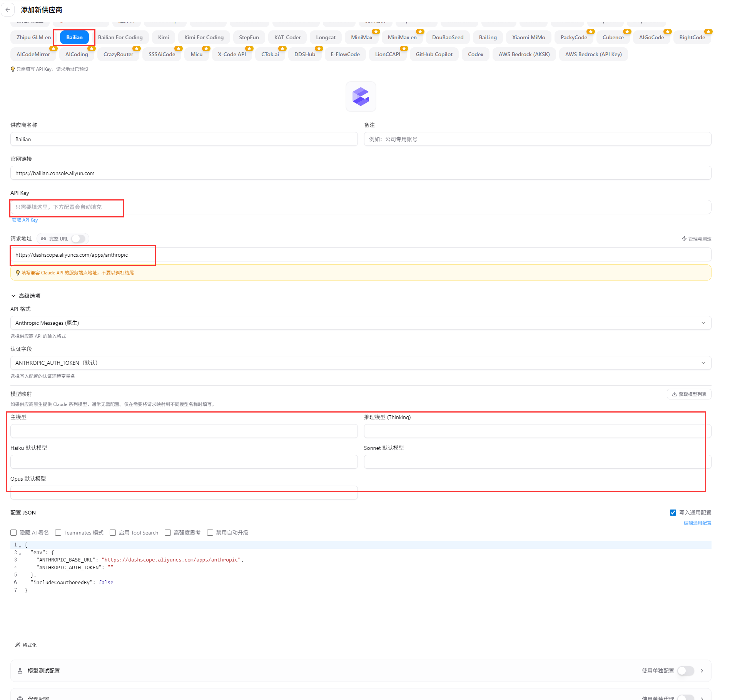Viewport: 730px width, 700px height.
Task: Focus the 请求地址 input field
Action: tap(361, 254)
